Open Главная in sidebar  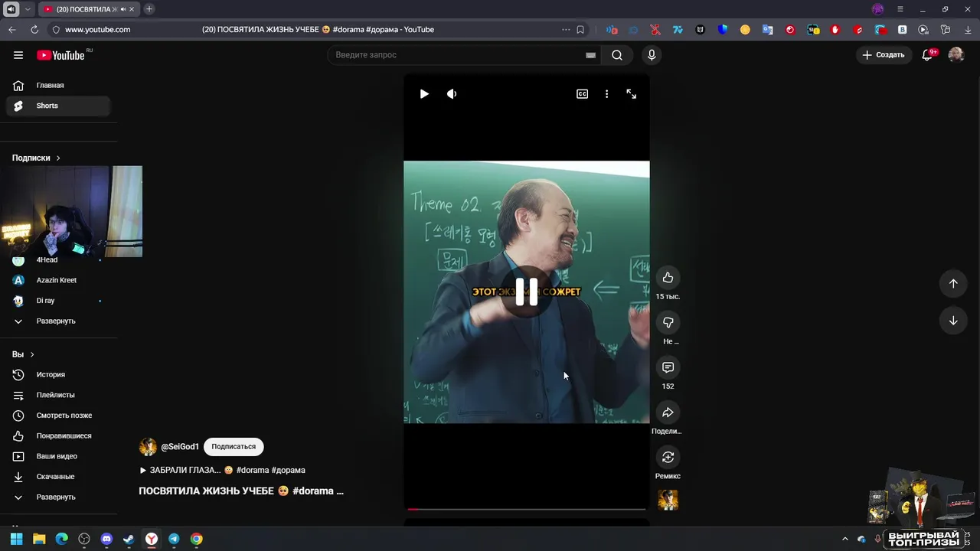(x=58, y=86)
